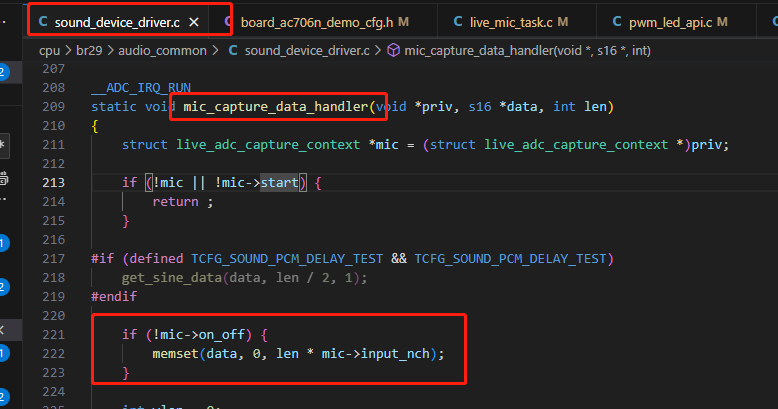Click first TCFG_SOUND_PCM_DELAY_TEST on line 217

(287, 259)
